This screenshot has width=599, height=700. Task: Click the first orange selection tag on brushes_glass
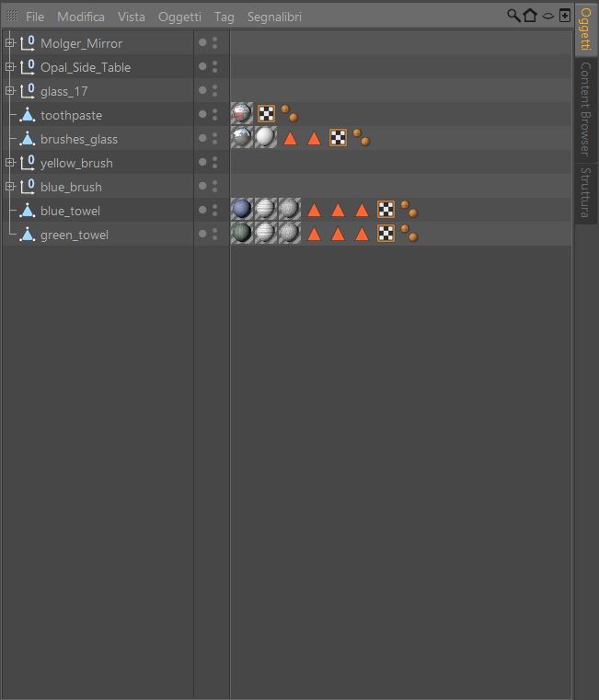pos(290,139)
